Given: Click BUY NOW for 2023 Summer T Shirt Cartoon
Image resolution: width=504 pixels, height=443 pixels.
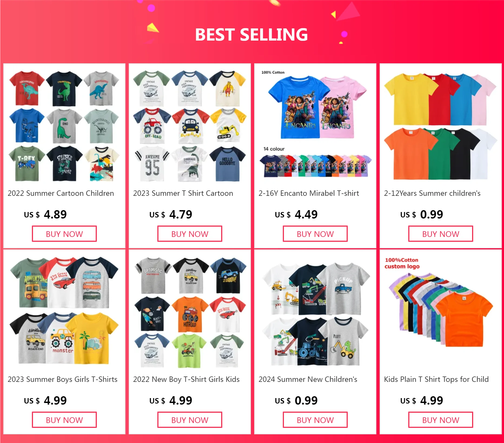Looking at the screenshot, I should pyautogui.click(x=190, y=234).
